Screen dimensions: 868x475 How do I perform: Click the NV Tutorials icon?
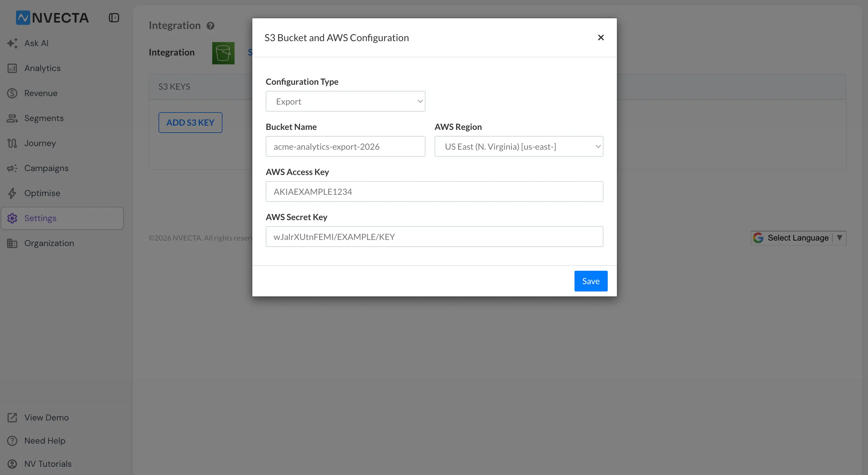point(12,464)
